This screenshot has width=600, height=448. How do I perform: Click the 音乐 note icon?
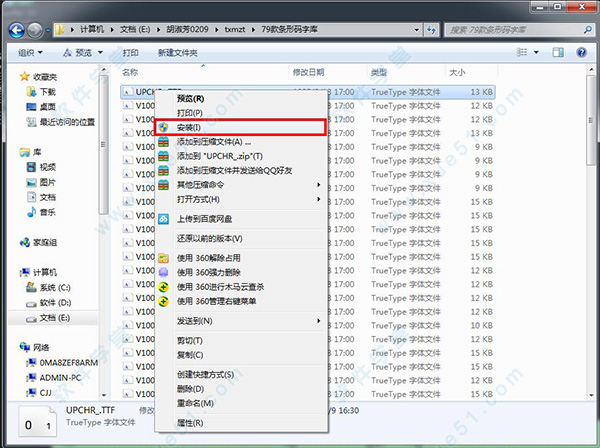(x=31, y=212)
